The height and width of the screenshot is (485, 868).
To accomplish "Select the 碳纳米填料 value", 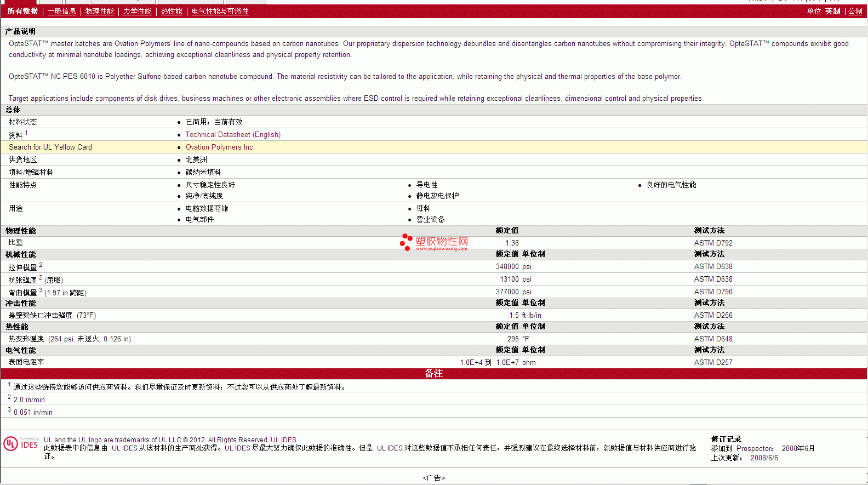I will [x=203, y=172].
